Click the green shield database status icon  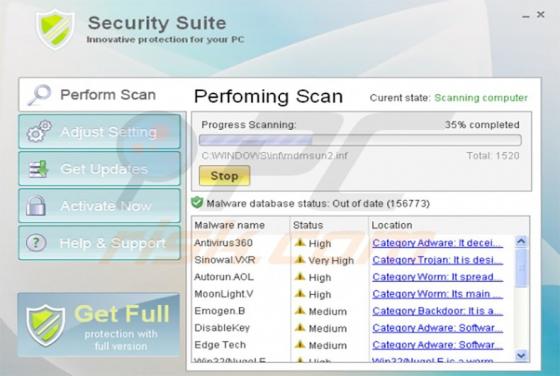click(197, 202)
